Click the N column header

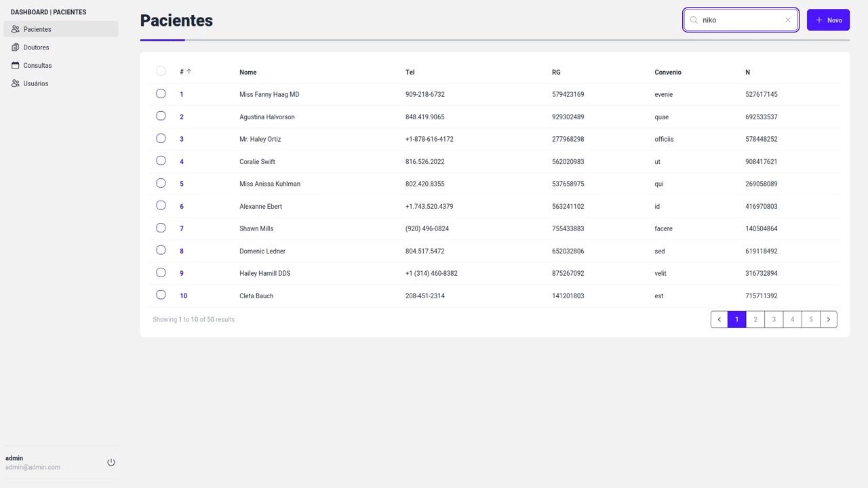tap(748, 73)
